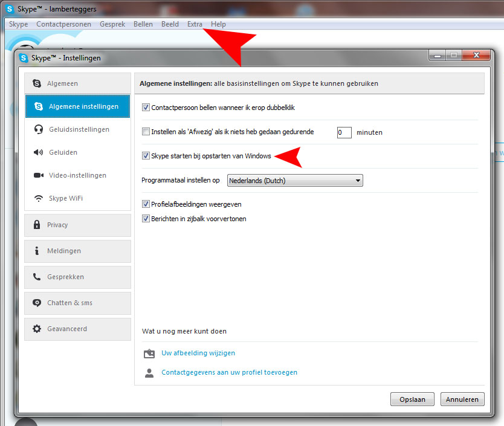Click the phone icon next to Gesprekken
The width and height of the screenshot is (504, 426).
(x=37, y=277)
